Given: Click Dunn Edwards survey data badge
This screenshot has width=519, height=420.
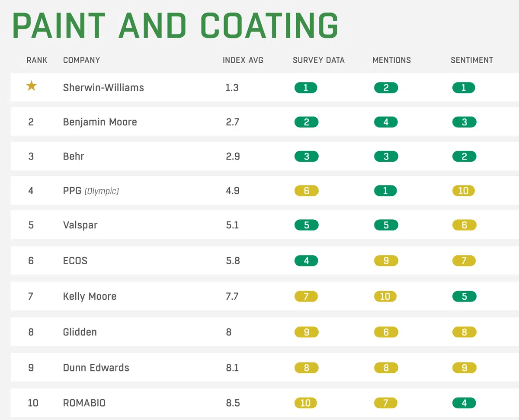Looking at the screenshot, I should coord(306,368).
